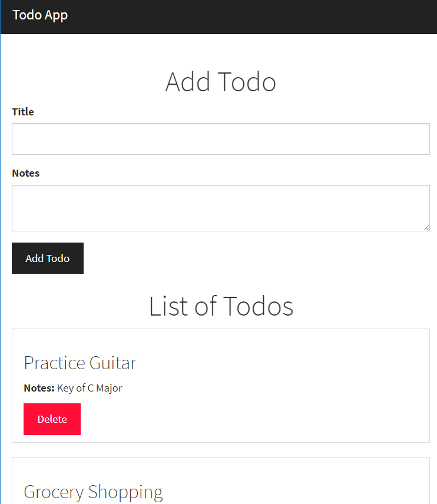Focus the Title input field
The image size is (437, 504).
(221, 139)
